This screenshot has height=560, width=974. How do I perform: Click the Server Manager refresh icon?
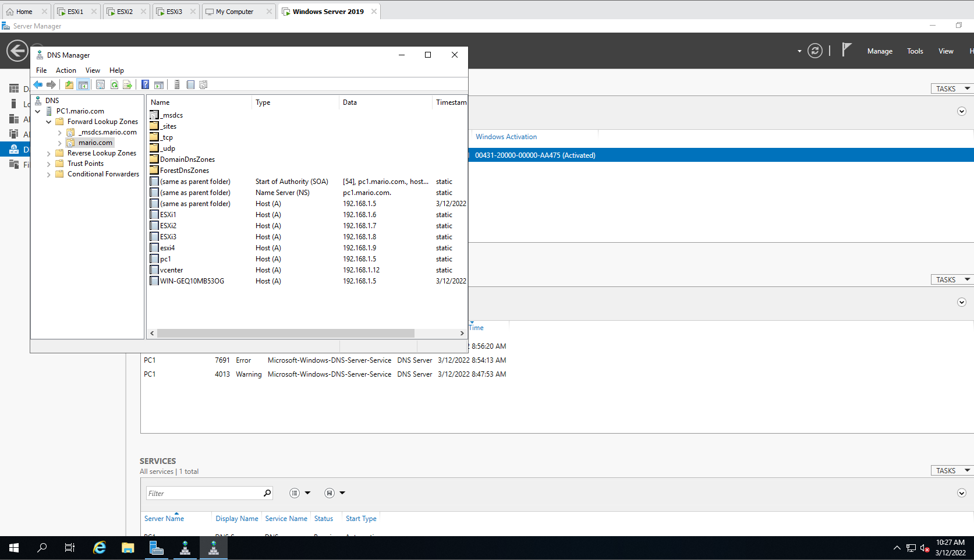pyautogui.click(x=815, y=51)
